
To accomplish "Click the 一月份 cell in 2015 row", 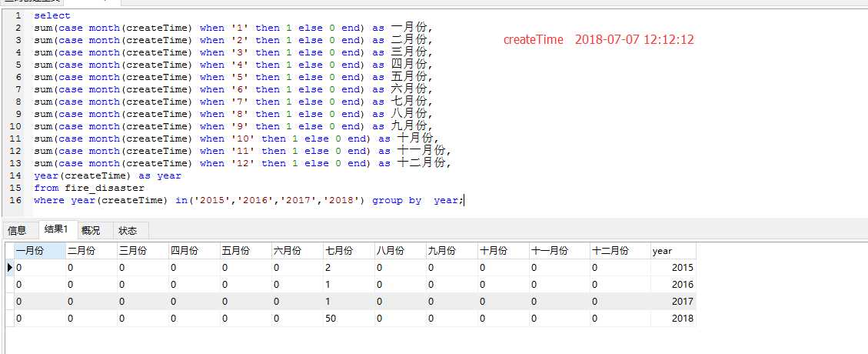I will click(39, 268).
